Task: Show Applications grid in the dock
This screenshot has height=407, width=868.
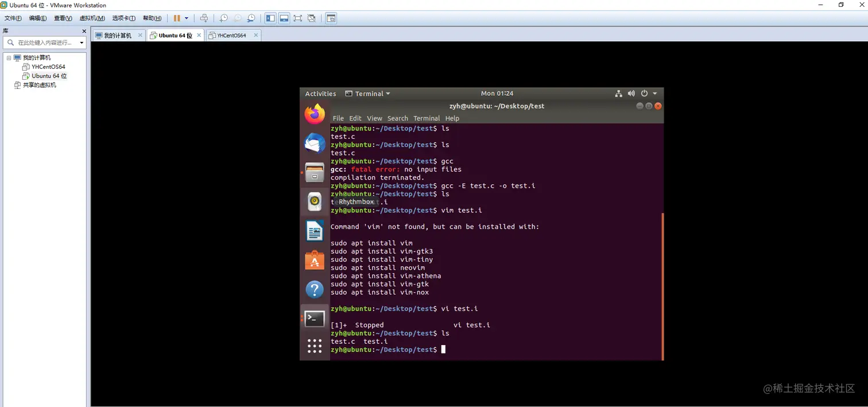Action: click(x=315, y=345)
